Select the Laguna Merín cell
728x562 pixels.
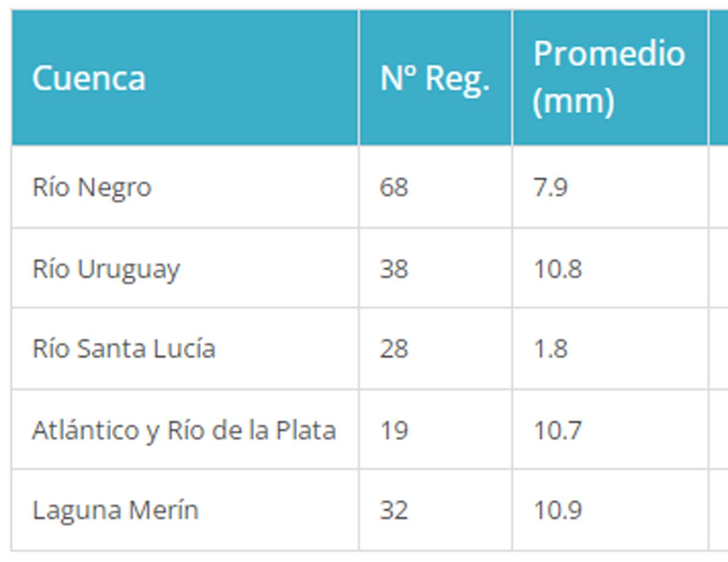tap(115, 510)
